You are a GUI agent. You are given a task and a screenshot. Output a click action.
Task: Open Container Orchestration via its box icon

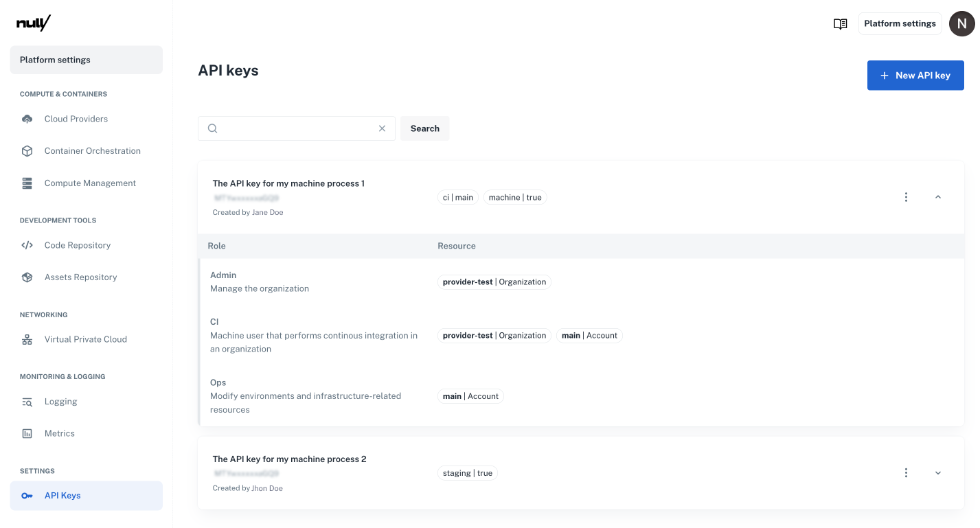point(26,150)
